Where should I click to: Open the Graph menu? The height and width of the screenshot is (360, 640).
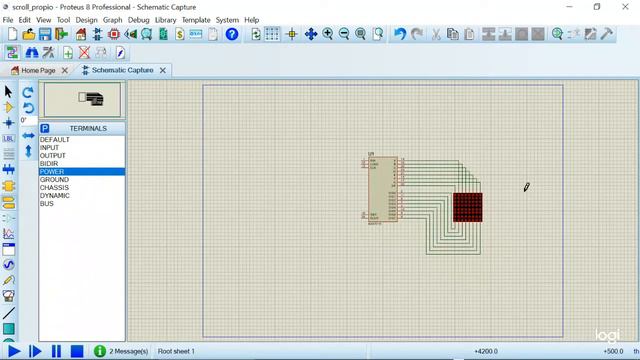pyautogui.click(x=112, y=20)
